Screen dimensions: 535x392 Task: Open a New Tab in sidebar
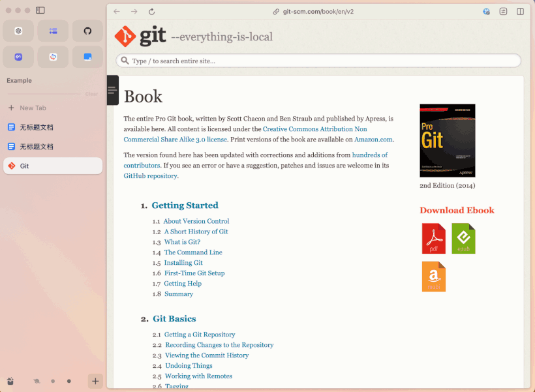pos(53,108)
